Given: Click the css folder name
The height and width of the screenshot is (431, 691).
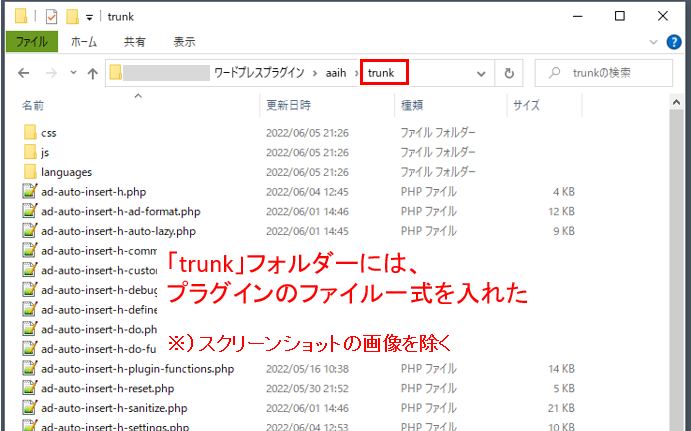Looking at the screenshot, I should coord(48,133).
